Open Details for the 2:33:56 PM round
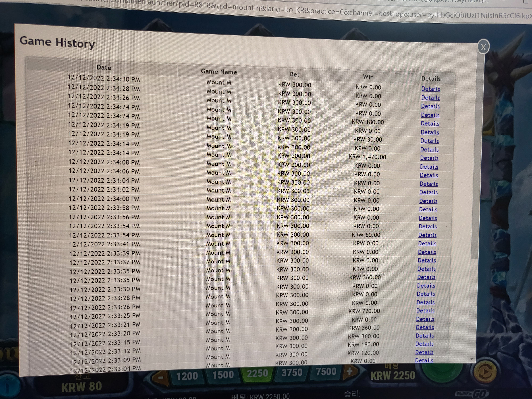The image size is (532, 399). coord(428,218)
